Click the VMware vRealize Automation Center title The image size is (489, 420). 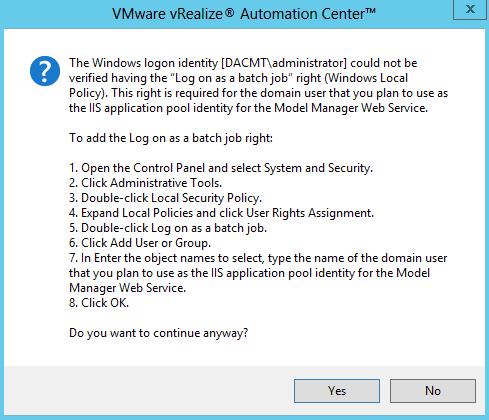pos(244,14)
